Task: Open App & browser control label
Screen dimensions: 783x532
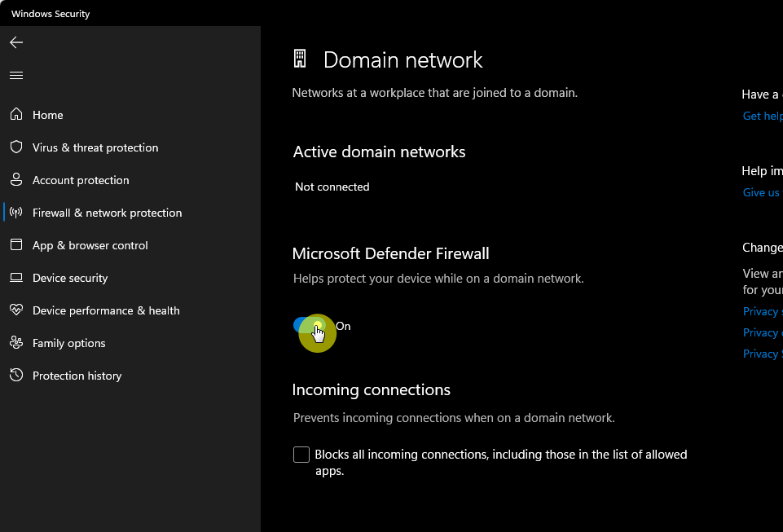Action: [x=90, y=245]
